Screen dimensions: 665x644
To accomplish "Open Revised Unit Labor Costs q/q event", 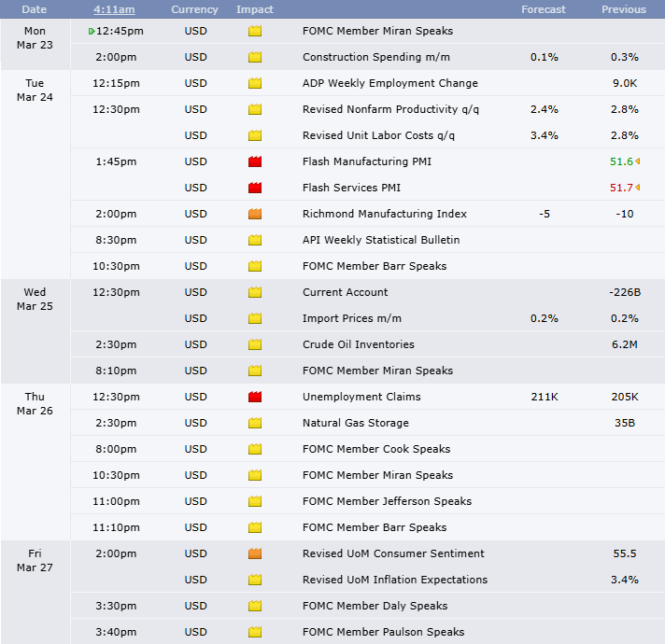I will pyautogui.click(x=378, y=135).
